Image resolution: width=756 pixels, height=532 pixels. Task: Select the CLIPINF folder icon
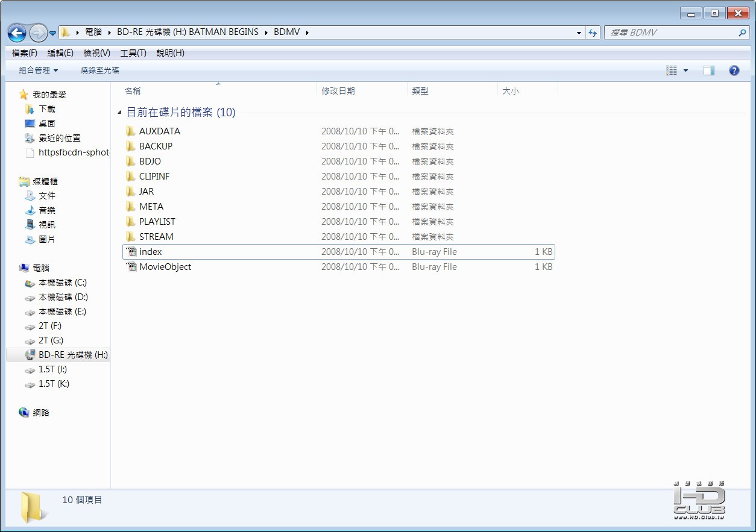[130, 177]
